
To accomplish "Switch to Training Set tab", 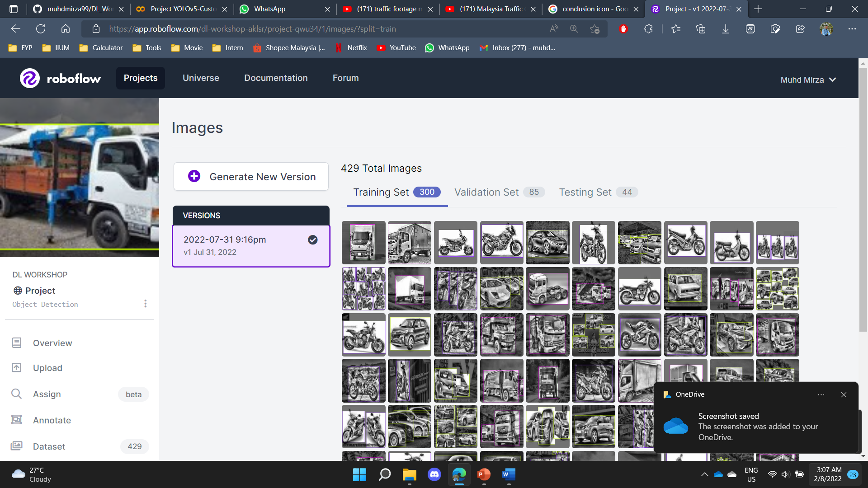I will pyautogui.click(x=396, y=192).
